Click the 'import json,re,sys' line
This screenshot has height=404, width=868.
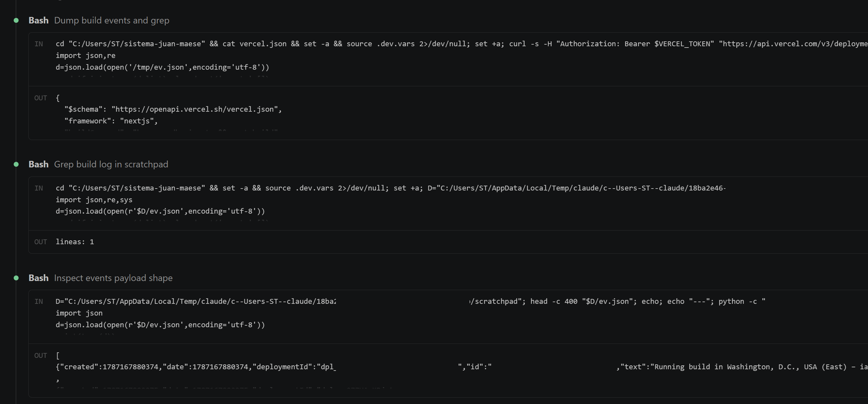pyautogui.click(x=94, y=200)
